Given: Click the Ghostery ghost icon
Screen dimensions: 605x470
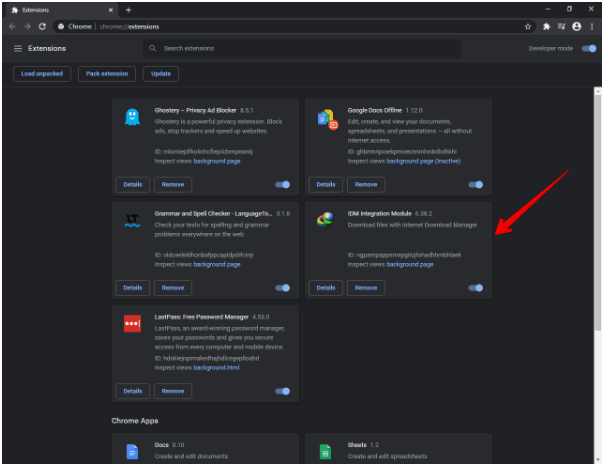Looking at the screenshot, I should 132,117.
